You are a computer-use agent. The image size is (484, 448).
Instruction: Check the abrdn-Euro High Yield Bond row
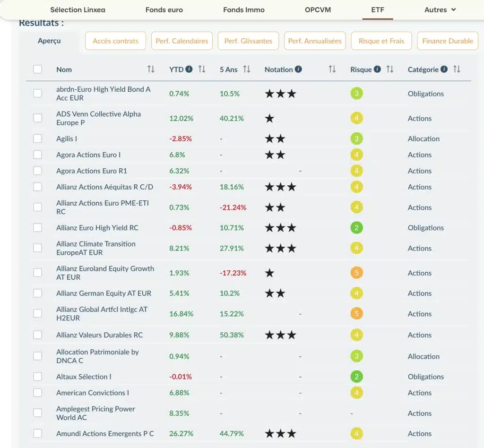click(38, 93)
